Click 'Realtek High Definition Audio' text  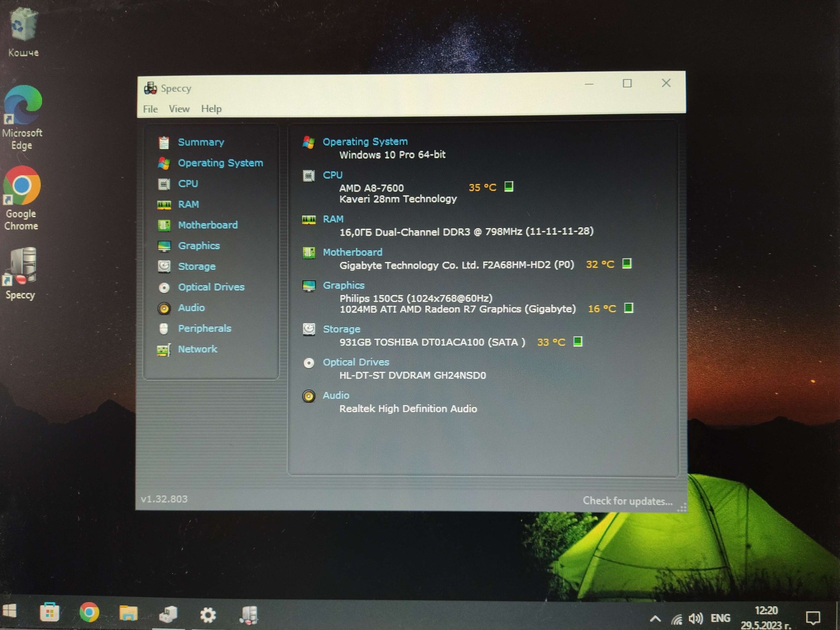pyautogui.click(x=408, y=409)
